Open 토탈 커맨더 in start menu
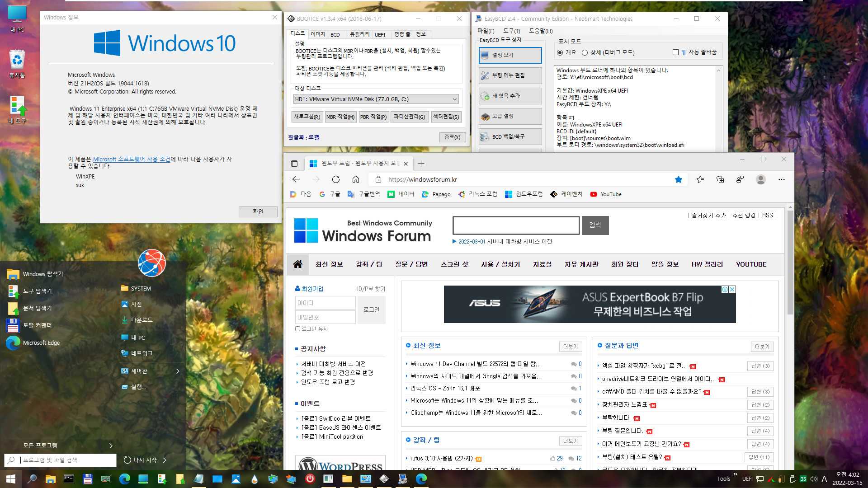The image size is (868, 488). (30, 325)
